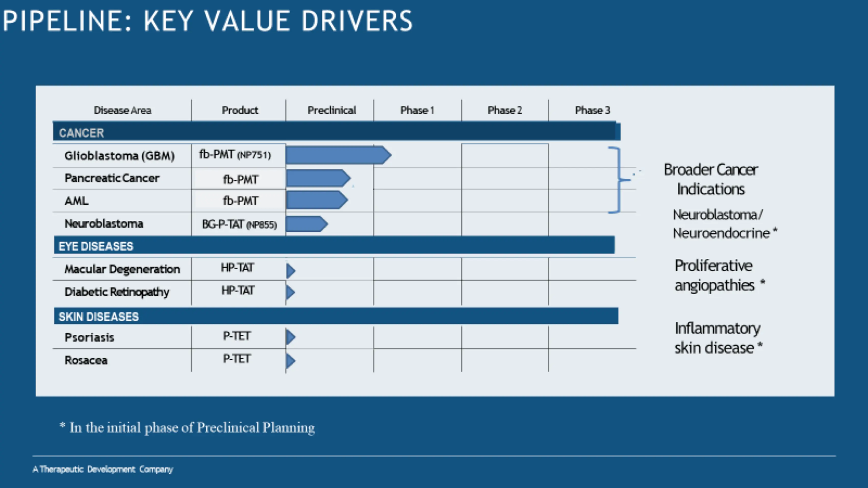The width and height of the screenshot is (868, 488).
Task: Click the Broader Cancer Indications text
Action: click(711, 179)
